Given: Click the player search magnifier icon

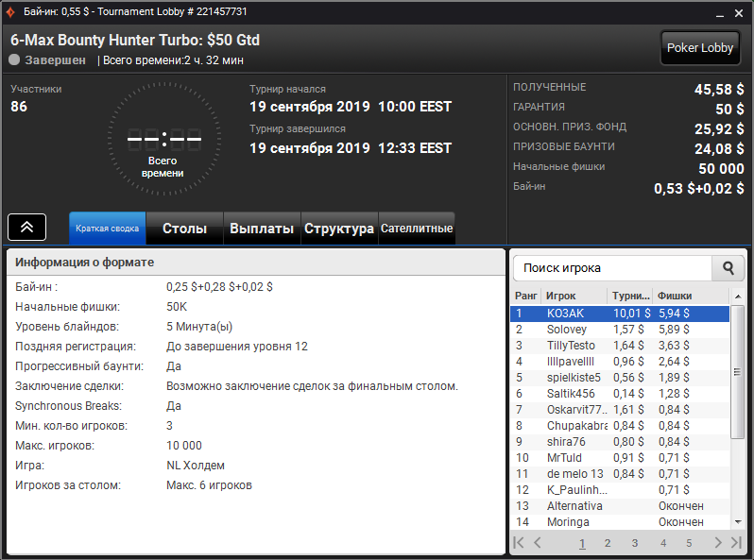Looking at the screenshot, I should point(728,268).
